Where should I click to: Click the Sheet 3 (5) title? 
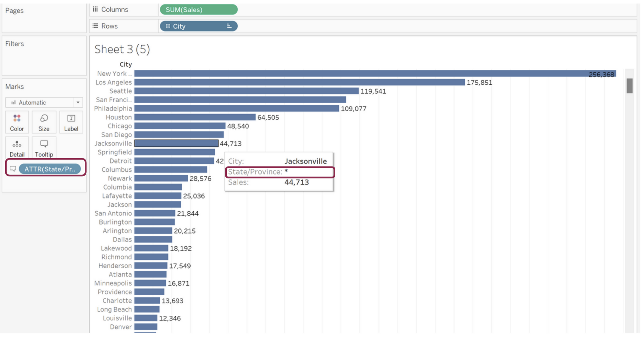pos(122,49)
